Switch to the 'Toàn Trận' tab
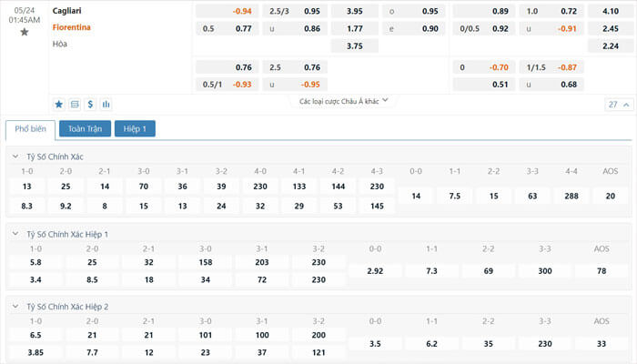This screenshot has height=364, width=637. point(85,129)
